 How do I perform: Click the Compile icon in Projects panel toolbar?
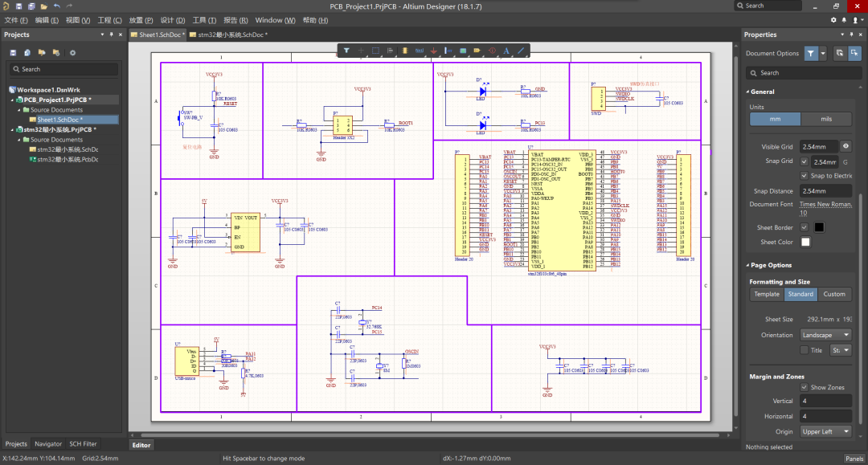click(x=27, y=52)
